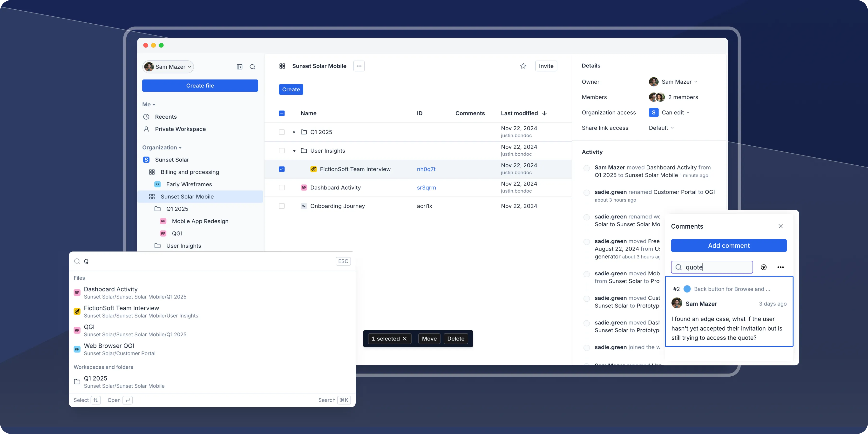Click the Create file button
This screenshot has width=868, height=434.
click(x=200, y=85)
